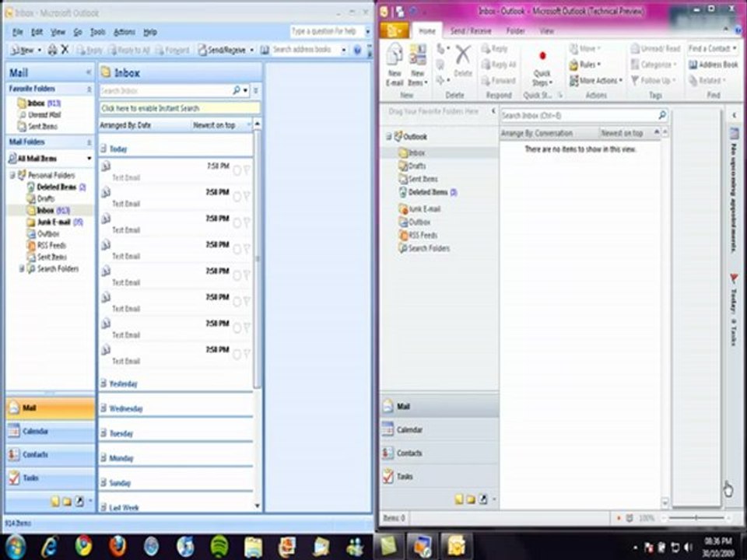Open Address Book in Find group
Image resolution: width=747 pixels, height=560 pixels.
tap(714, 65)
